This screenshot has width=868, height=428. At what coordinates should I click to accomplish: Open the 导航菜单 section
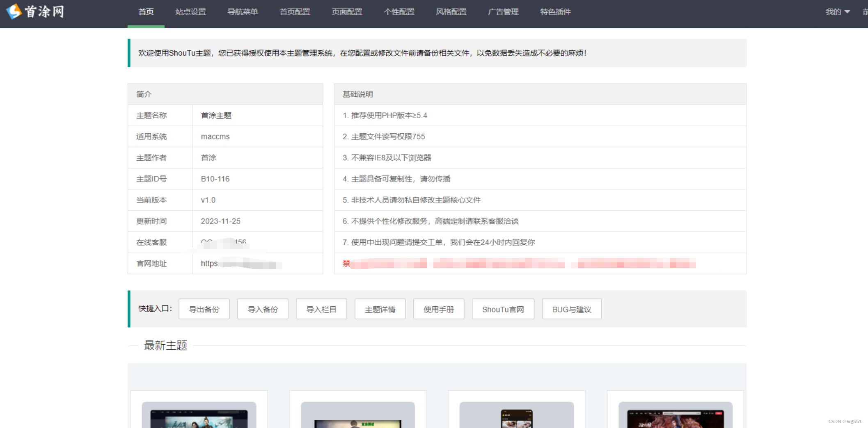coord(243,12)
